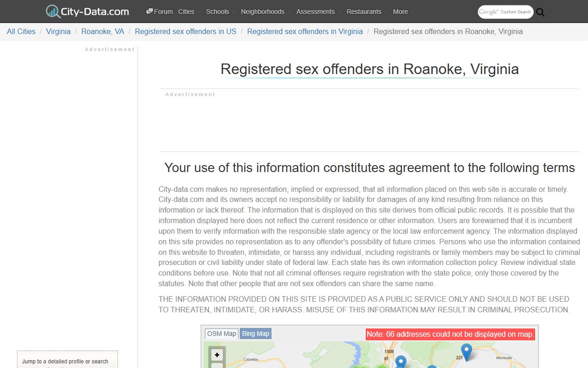
Task: Expand the Neighborhoods dropdown menu
Action: coord(265,11)
